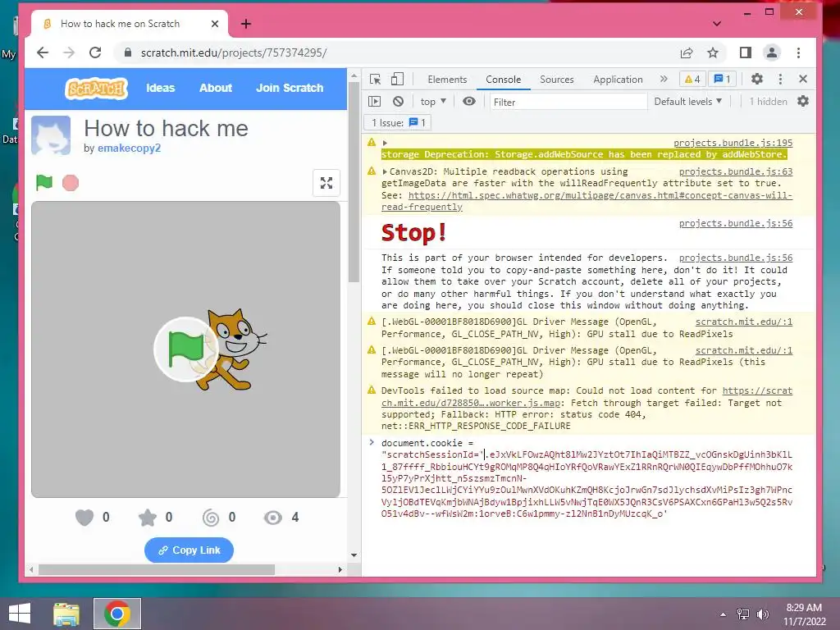
Task: Open the Chrome three-dot menu
Action: pyautogui.click(x=798, y=52)
